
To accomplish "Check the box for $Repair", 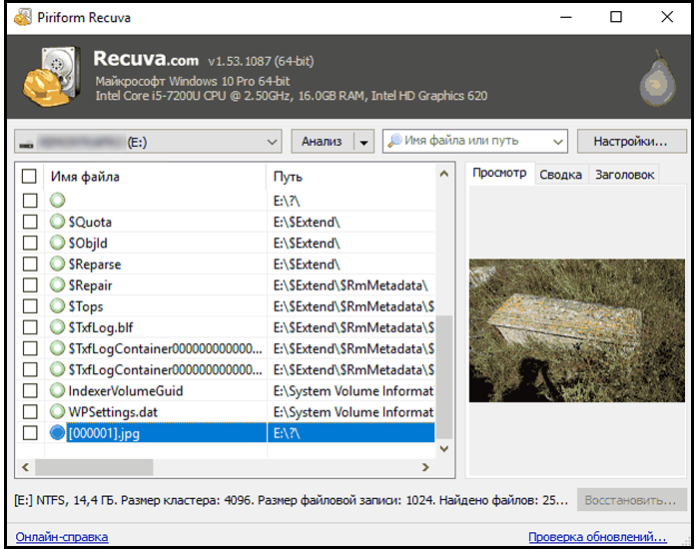I will point(30,285).
